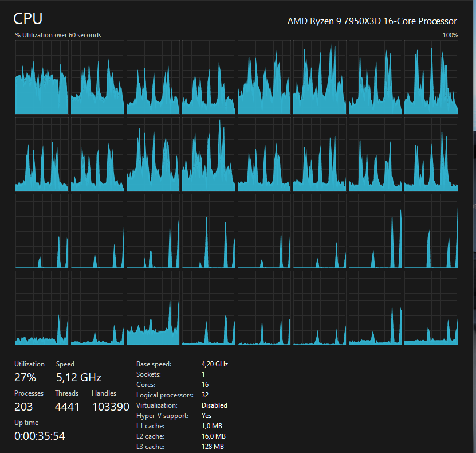
Task: Click the 'Cores:' label
Action: (145, 385)
